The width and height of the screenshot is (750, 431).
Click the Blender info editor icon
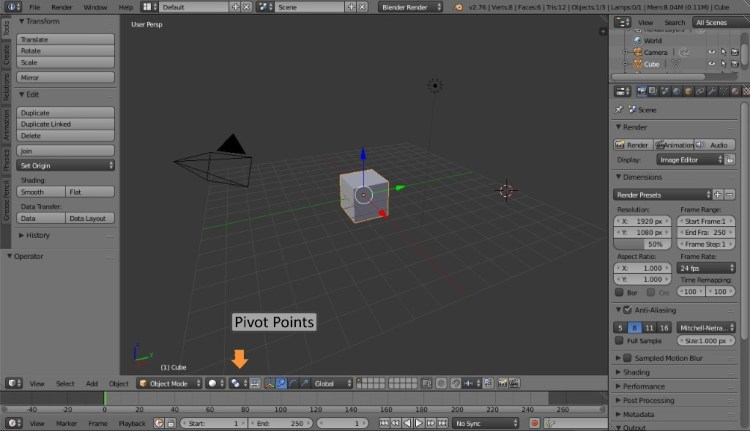12,7
